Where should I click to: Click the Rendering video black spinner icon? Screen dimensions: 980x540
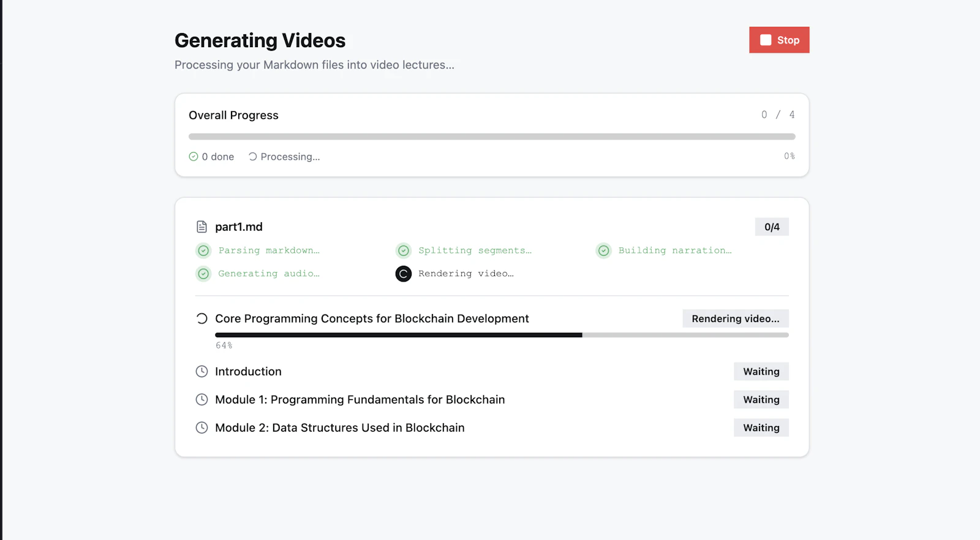click(404, 274)
